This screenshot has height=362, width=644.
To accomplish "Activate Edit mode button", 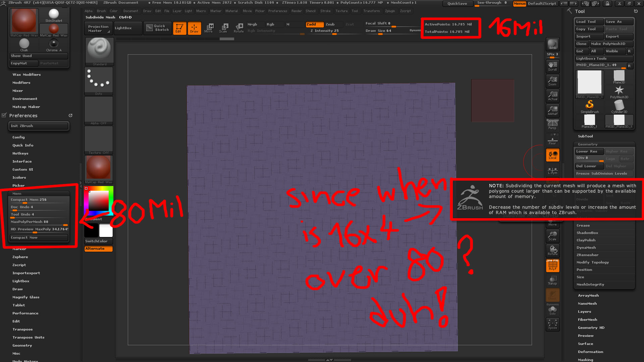I will click(179, 28).
